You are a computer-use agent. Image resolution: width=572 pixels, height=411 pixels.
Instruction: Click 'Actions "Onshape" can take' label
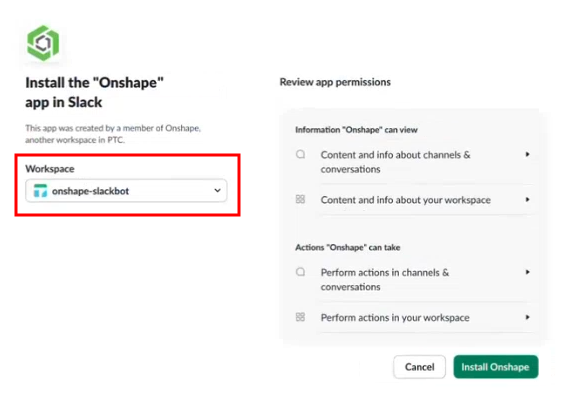tap(348, 247)
